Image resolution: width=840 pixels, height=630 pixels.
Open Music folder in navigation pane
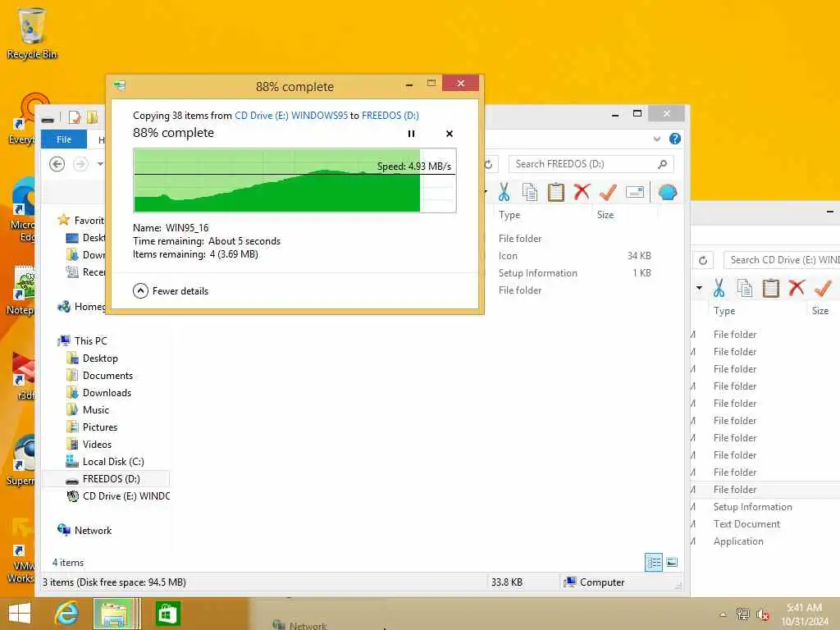pyautogui.click(x=96, y=410)
